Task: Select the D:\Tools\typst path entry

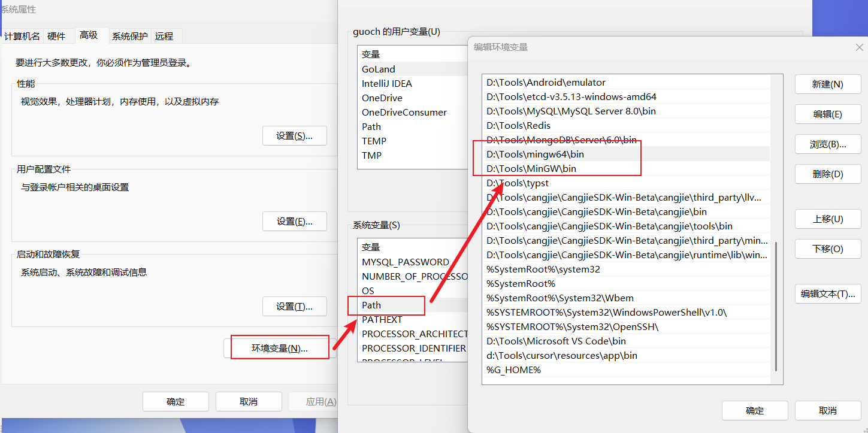Action: 518,183
